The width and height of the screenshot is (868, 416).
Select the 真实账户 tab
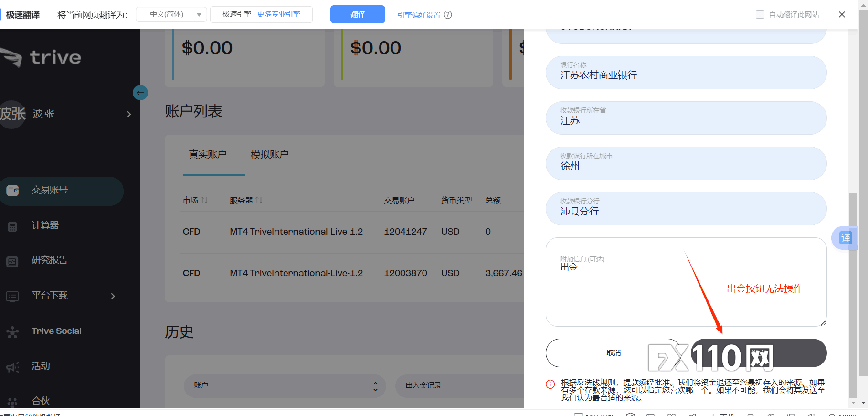pos(207,155)
